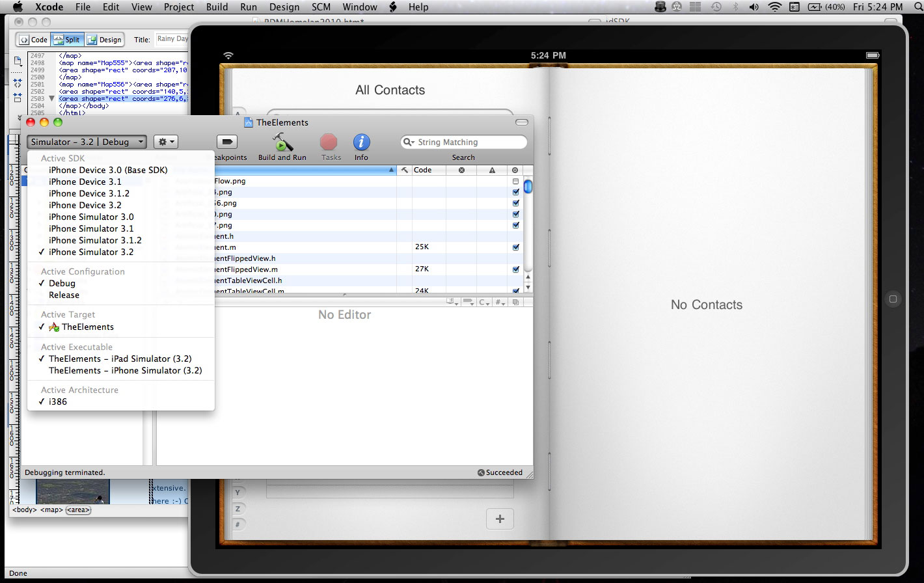Viewport: 924px width, 583px height.
Task: Click the target membership column header
Action: point(515,170)
